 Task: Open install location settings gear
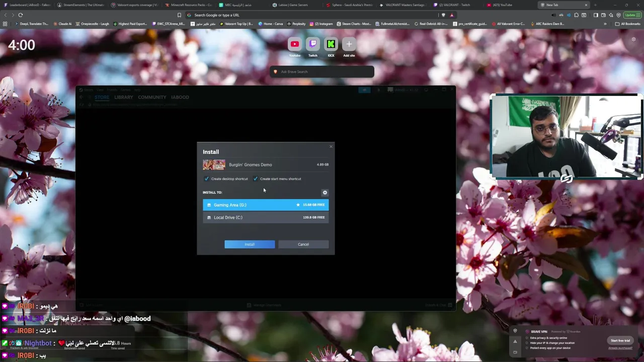[325, 193]
